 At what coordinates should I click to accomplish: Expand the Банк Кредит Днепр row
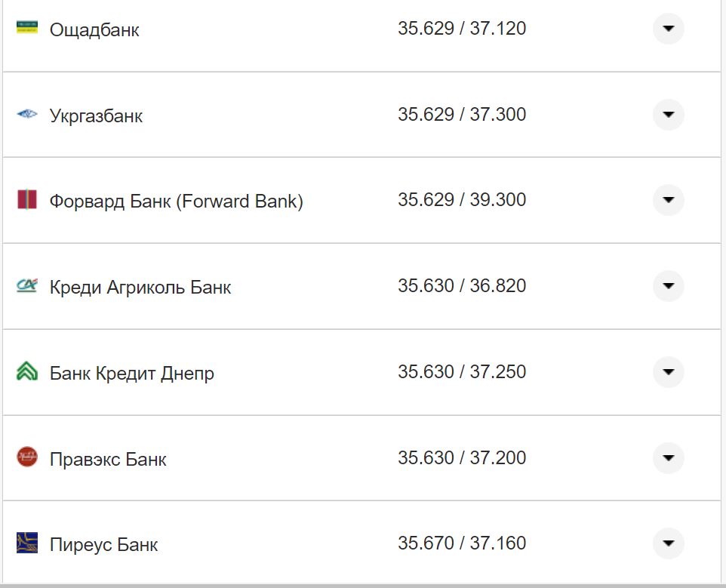tap(668, 372)
